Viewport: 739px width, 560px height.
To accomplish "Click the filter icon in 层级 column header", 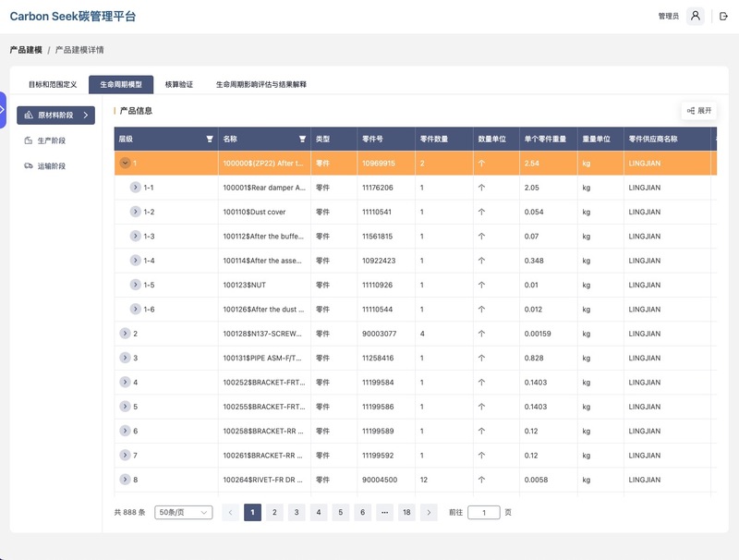I will pyautogui.click(x=210, y=139).
